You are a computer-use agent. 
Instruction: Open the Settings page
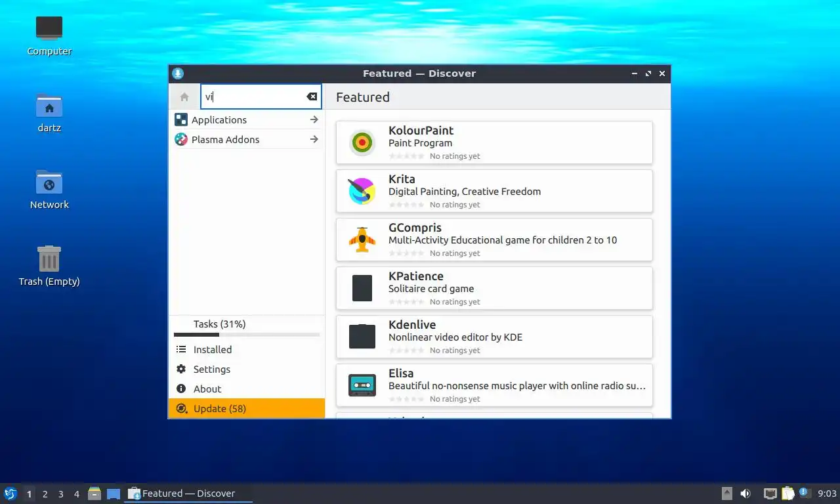[x=247, y=369]
